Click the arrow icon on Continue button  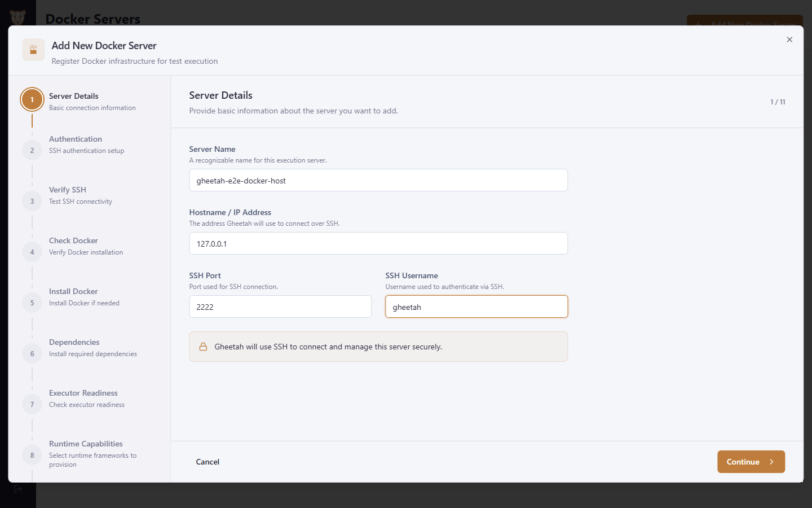click(771, 462)
